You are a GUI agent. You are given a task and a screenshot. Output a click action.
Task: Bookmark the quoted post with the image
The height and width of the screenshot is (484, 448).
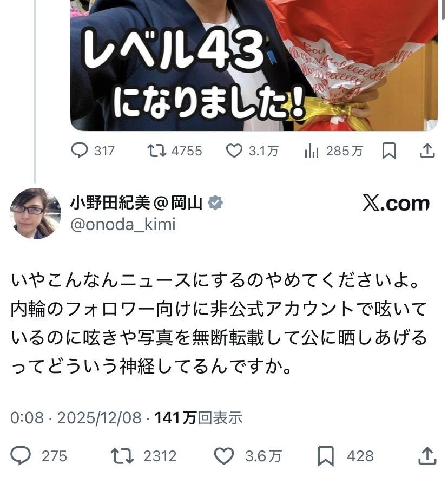tap(389, 151)
